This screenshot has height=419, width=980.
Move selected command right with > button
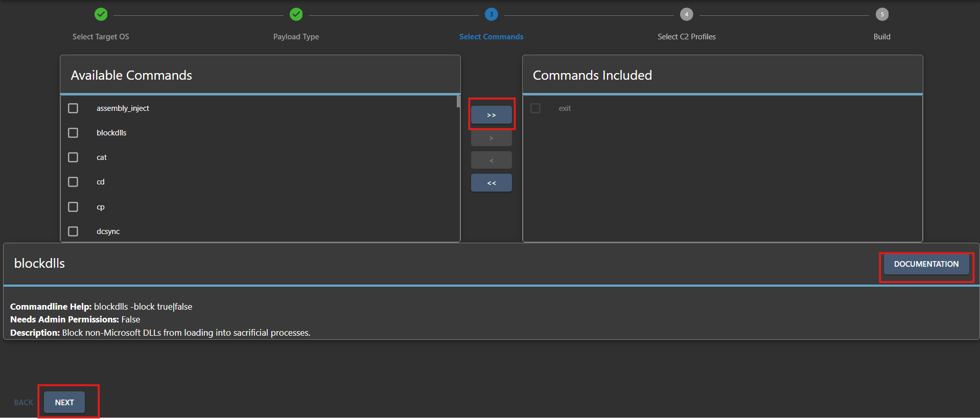[492, 138]
